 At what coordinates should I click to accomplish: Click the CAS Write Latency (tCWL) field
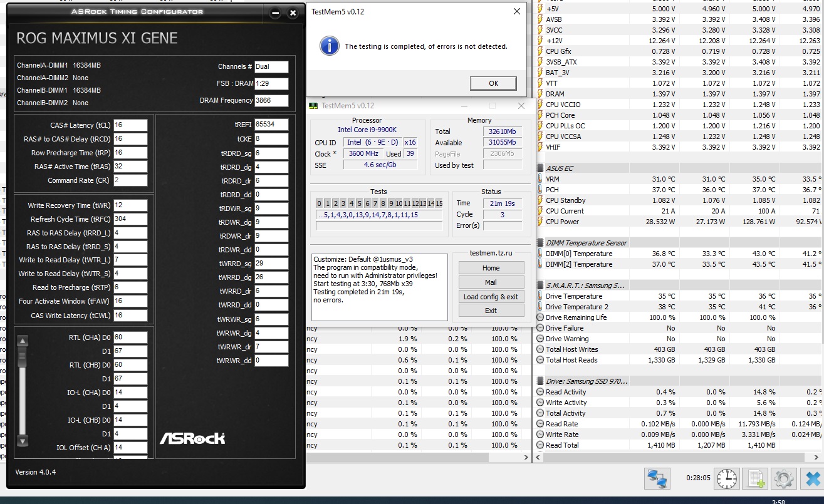[130, 316]
